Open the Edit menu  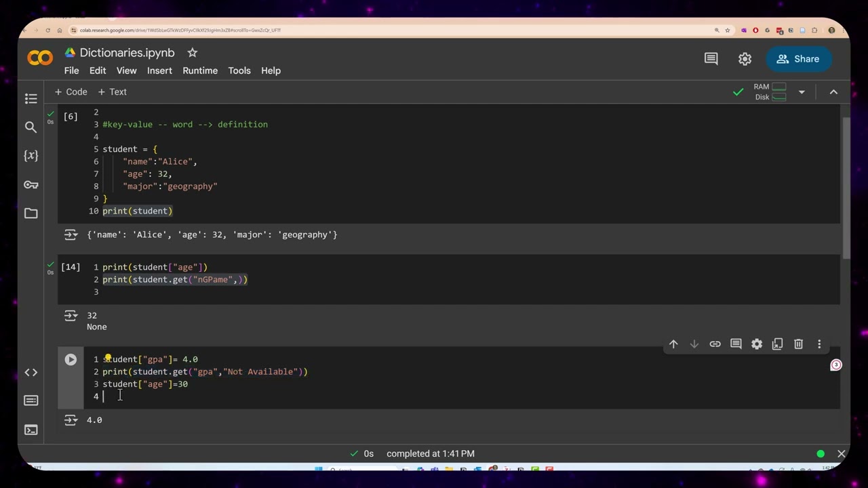pos(98,70)
